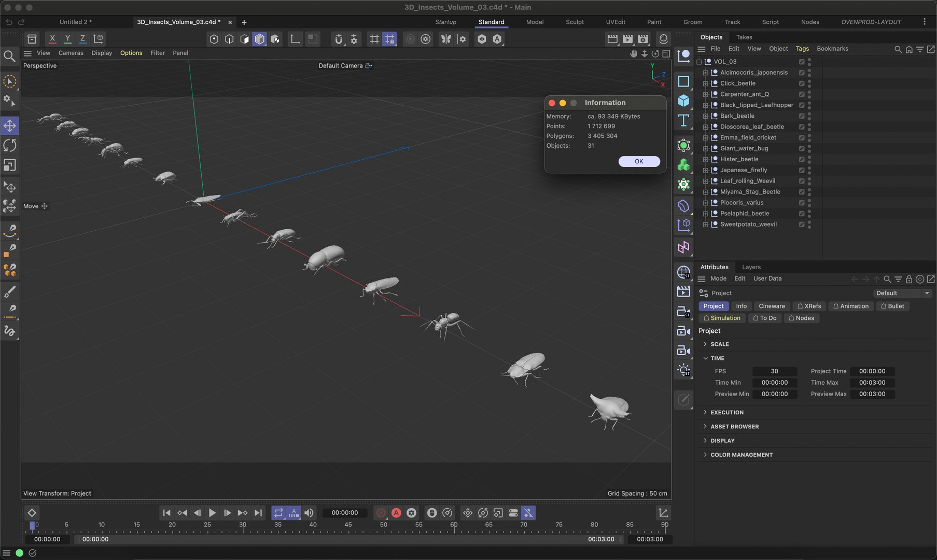
Task: Click frame 45 on timeline ruler
Action: 348,525
